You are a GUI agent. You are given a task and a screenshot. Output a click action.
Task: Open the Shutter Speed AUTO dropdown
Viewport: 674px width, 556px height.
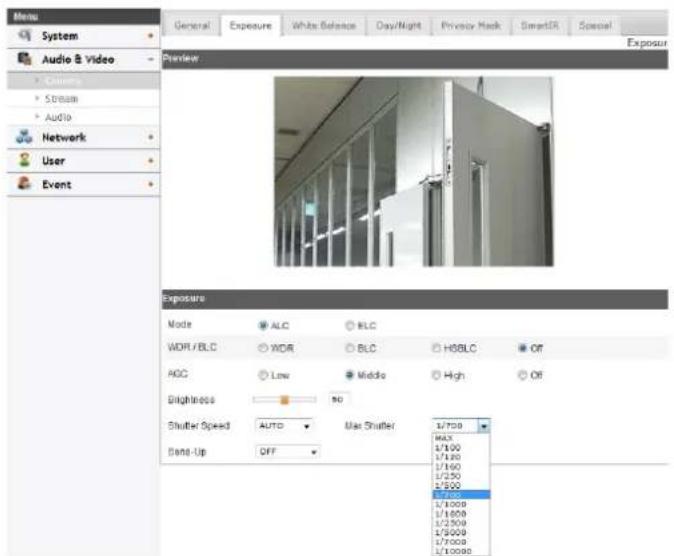(284, 426)
